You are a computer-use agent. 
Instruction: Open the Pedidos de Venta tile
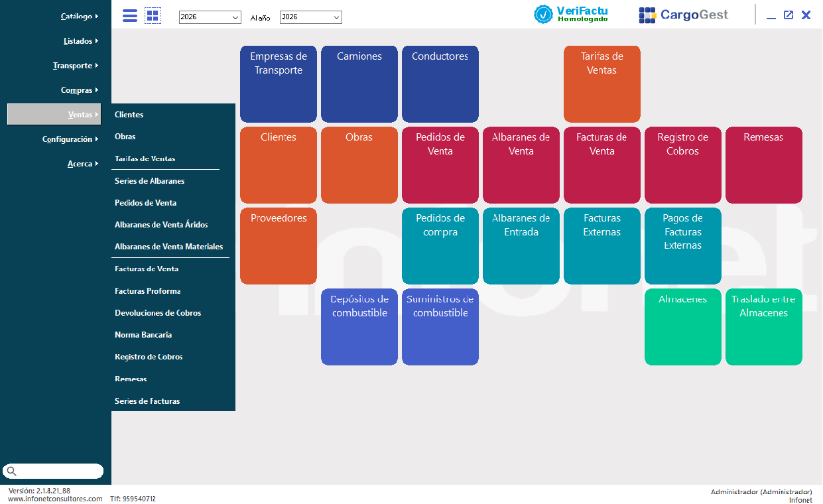coord(440,165)
